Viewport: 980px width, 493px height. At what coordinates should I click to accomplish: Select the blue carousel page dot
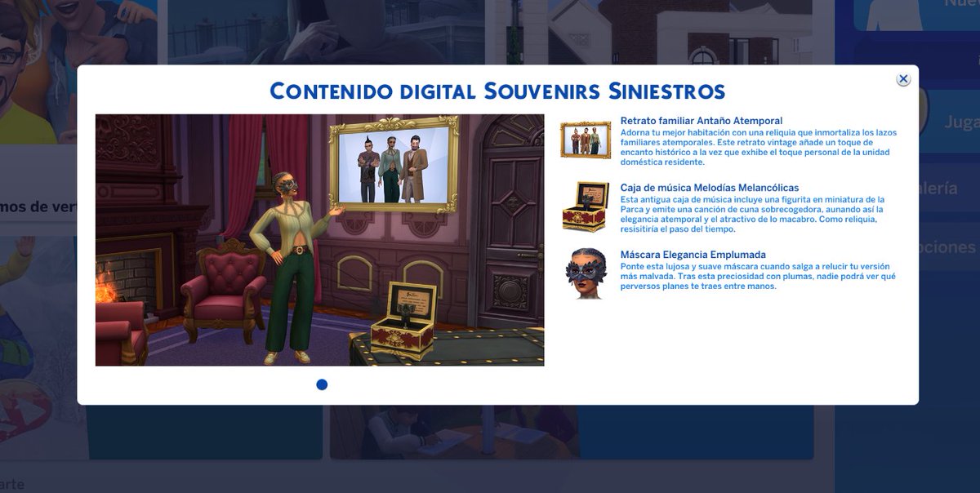[x=322, y=384]
